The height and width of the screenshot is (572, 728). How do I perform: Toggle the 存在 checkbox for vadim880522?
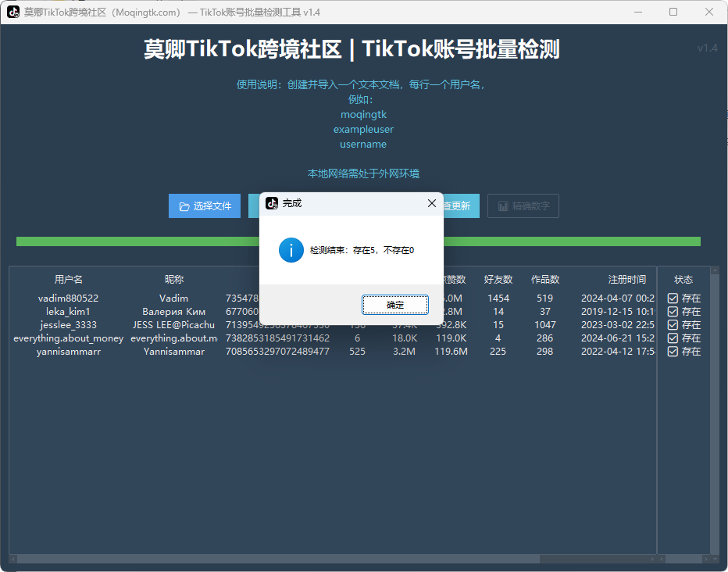pyautogui.click(x=673, y=299)
